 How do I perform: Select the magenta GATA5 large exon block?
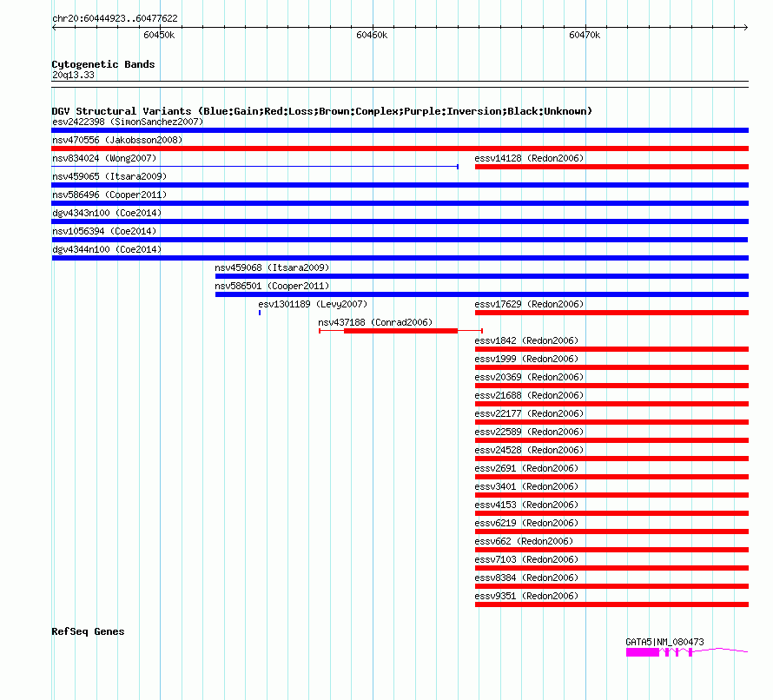click(x=643, y=653)
